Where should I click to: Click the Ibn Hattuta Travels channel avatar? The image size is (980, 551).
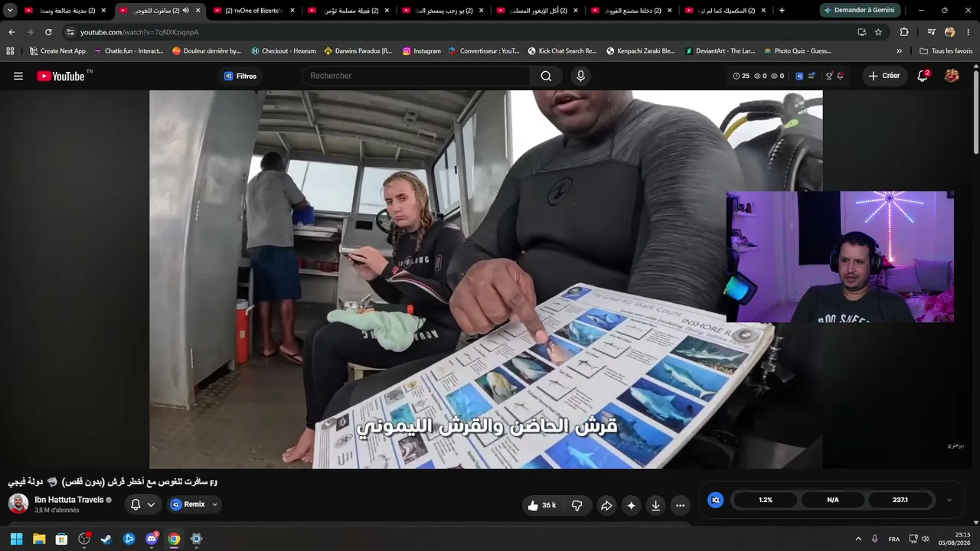18,504
